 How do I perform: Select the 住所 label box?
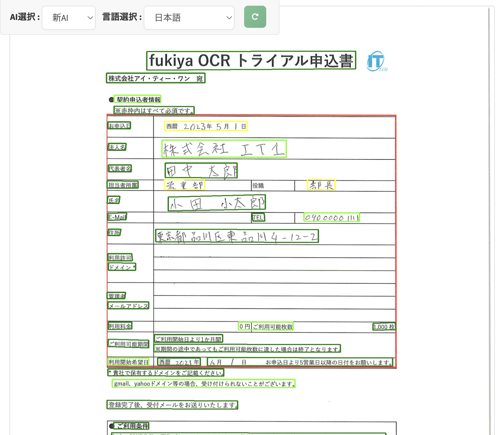(114, 232)
